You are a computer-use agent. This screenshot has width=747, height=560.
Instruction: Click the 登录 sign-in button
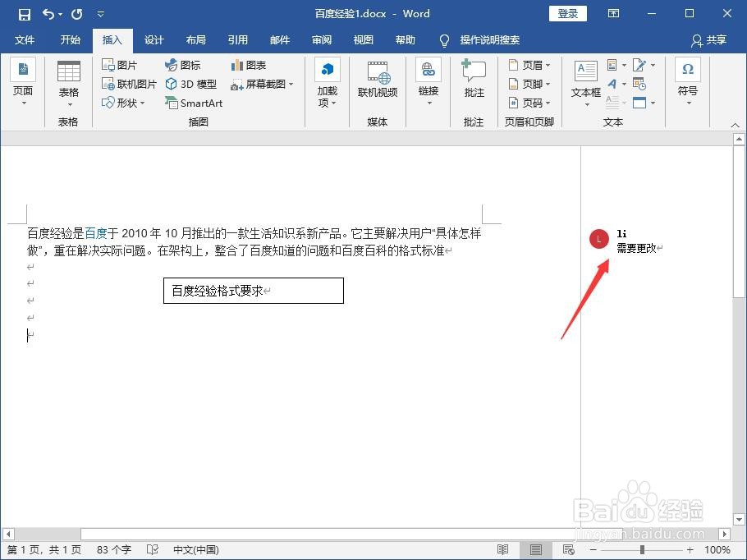tap(567, 13)
